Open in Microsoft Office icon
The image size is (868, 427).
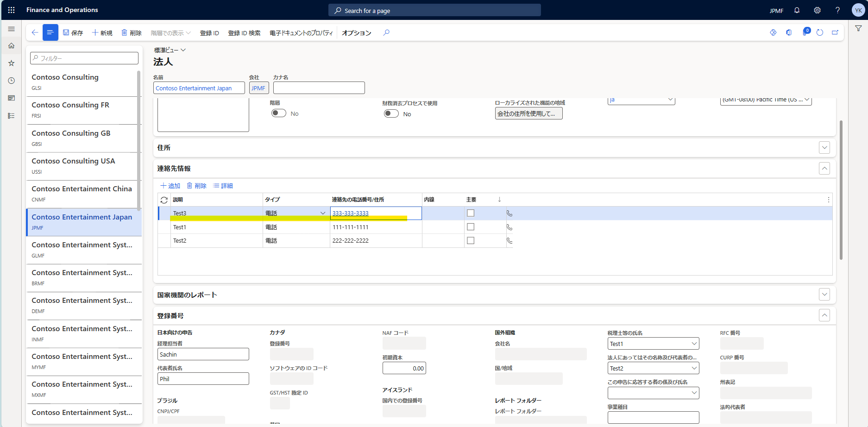(789, 32)
